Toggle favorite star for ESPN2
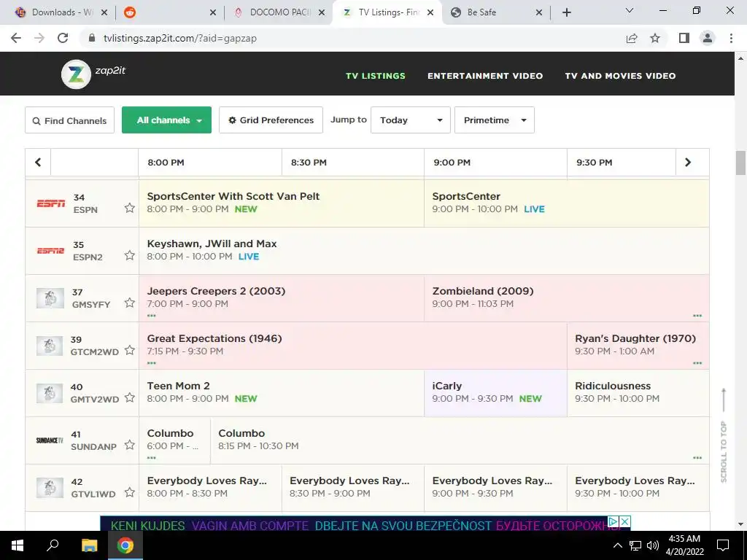 tap(130, 255)
